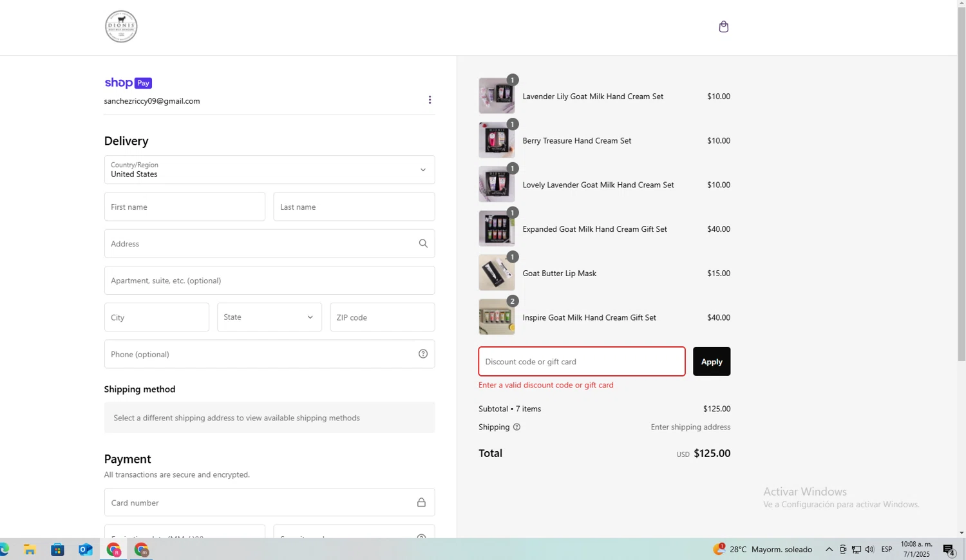The width and height of the screenshot is (966, 560).
Task: Click the Expanded Goat Milk Gift Set thumbnail
Action: tap(497, 229)
